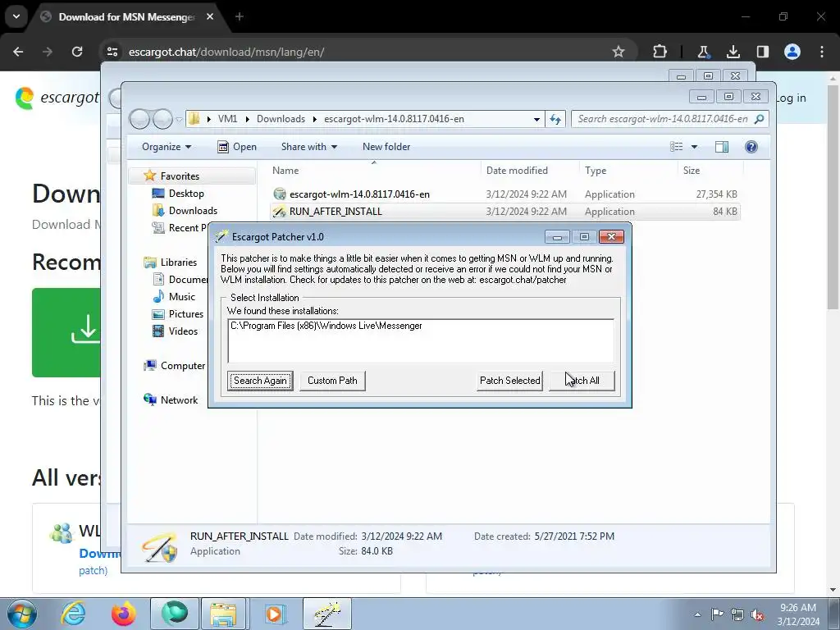Open Windows Media Player taskbar icon
This screenshot has height=630, width=840.
tap(275, 614)
